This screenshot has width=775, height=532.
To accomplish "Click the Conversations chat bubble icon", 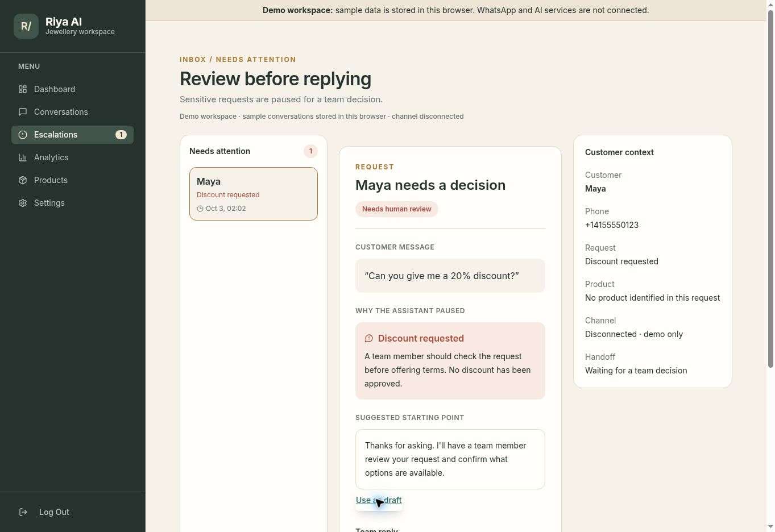I will pyautogui.click(x=23, y=112).
